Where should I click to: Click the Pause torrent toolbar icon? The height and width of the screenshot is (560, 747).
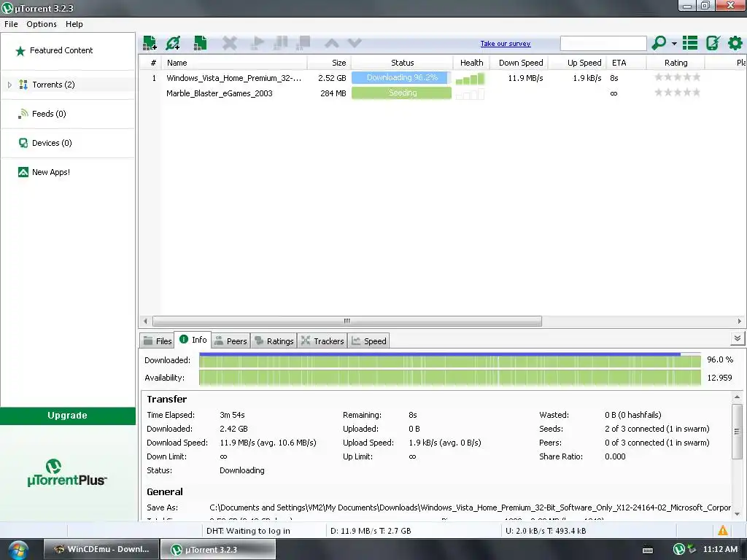(x=280, y=43)
